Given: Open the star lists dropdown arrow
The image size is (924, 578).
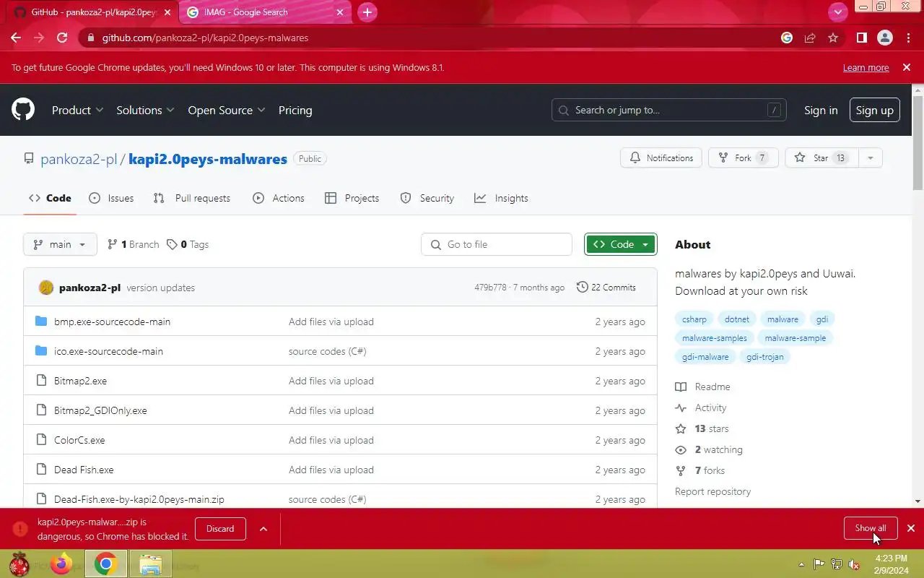Looking at the screenshot, I should click(x=870, y=158).
